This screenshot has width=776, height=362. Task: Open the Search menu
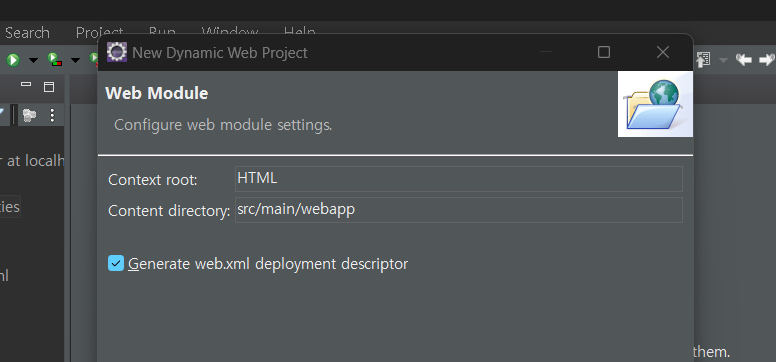[x=27, y=33]
